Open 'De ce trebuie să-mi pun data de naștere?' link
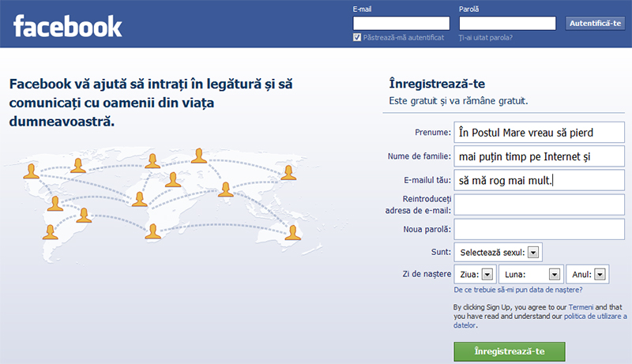 pyautogui.click(x=518, y=290)
